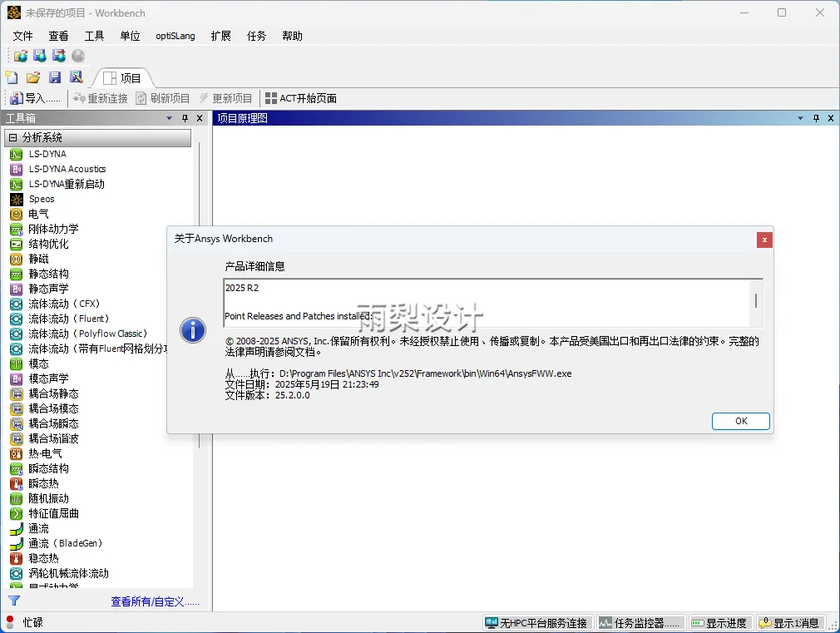Open the 任务监控器 status button
The image size is (840, 633).
coord(640,623)
